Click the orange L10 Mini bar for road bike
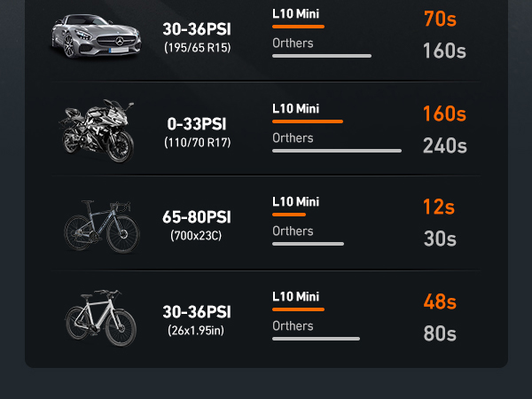532x399 pixels. tap(289, 215)
